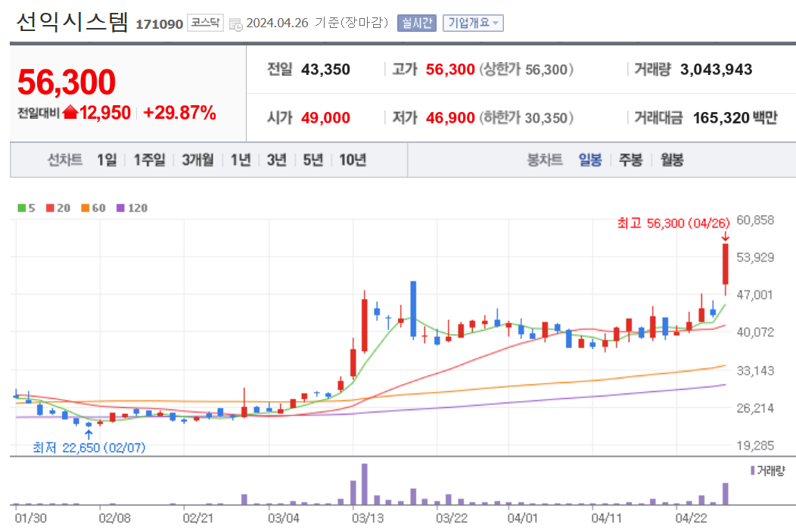Select the 1일 line chart tab

[107, 160]
